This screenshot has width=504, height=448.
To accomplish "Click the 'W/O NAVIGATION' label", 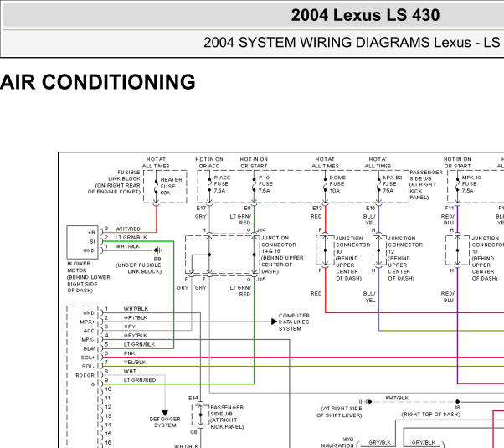I will point(337,442).
